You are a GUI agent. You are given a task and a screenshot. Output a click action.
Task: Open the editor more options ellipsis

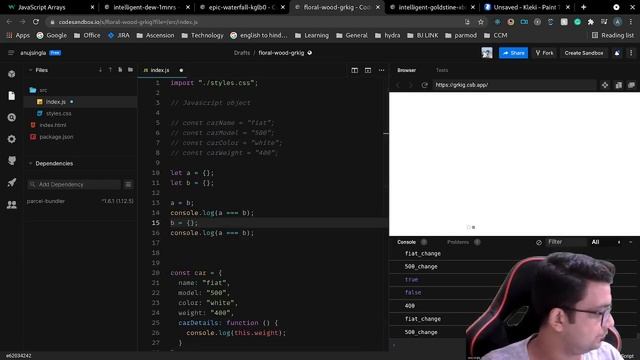click(381, 70)
